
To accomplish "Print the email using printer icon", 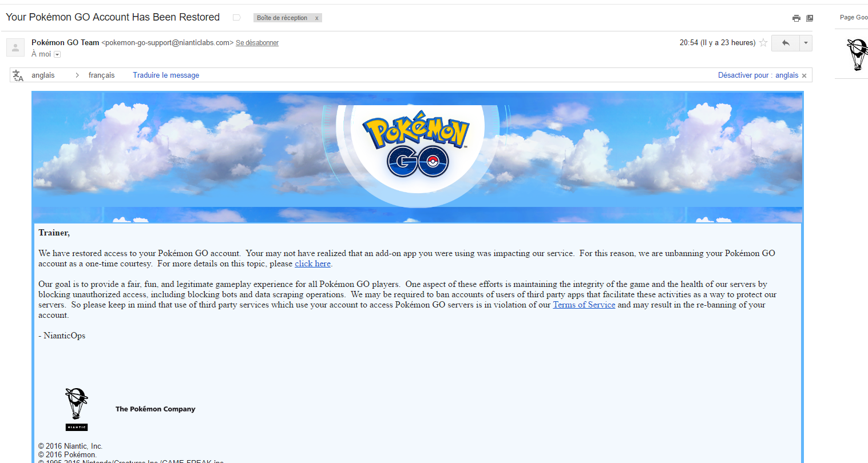I will 796,18.
